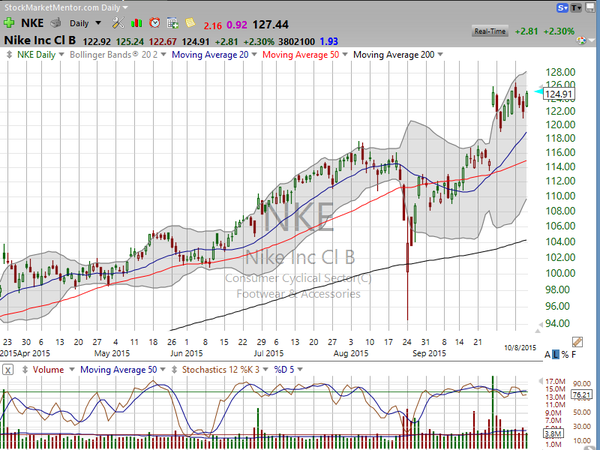Click the triangle left of 17.0M
Viewport: 600px width, 450px height.
(540, 381)
